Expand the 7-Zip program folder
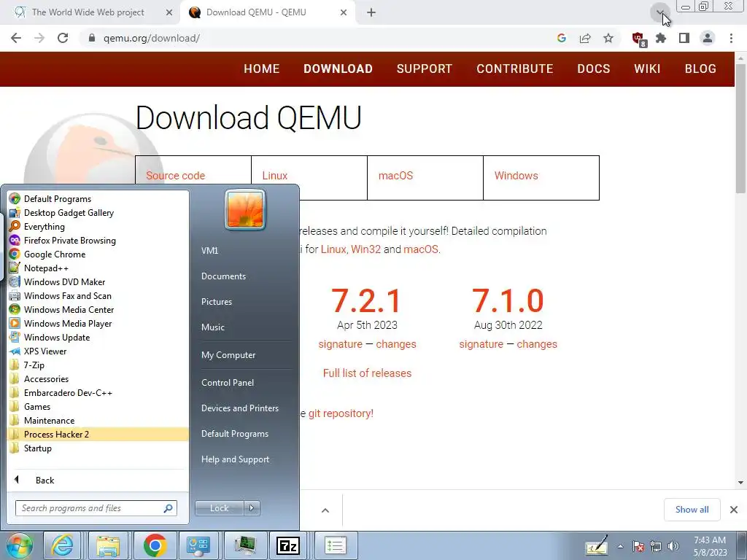The height and width of the screenshot is (560, 747). [x=27, y=365]
